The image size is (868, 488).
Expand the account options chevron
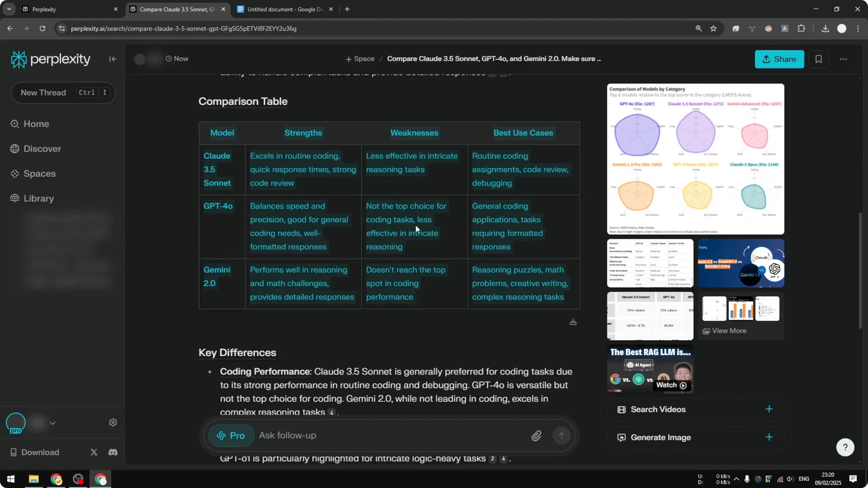point(53,422)
